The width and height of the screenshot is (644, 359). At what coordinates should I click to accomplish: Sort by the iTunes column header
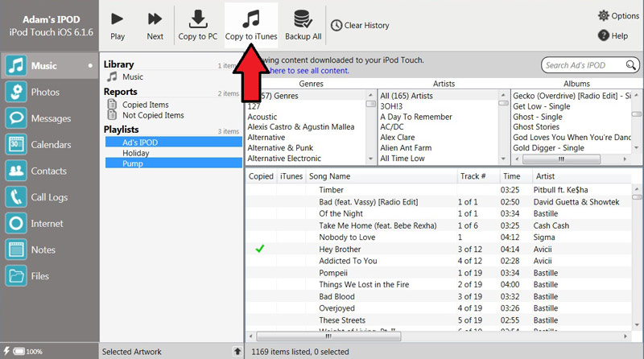[x=291, y=176]
